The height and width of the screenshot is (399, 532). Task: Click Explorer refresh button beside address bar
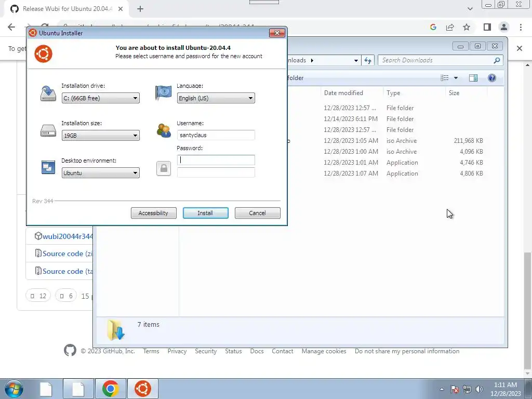(x=368, y=60)
